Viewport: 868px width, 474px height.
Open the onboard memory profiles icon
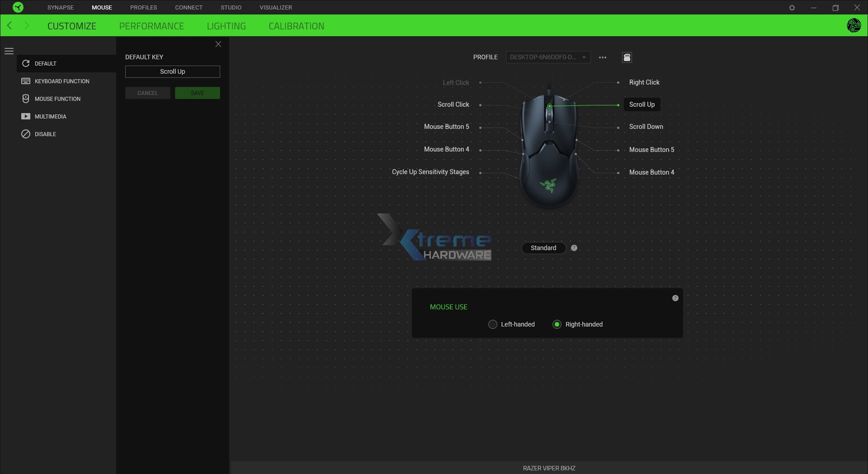(627, 57)
